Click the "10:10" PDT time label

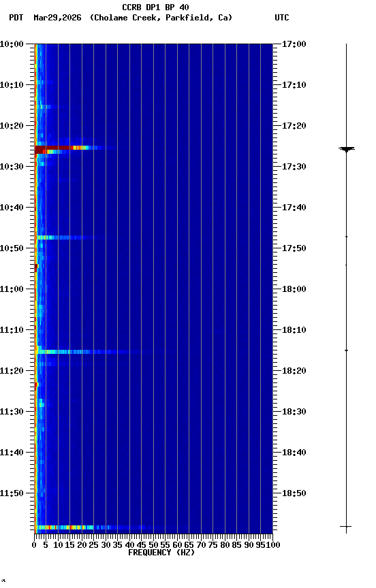[x=12, y=85]
